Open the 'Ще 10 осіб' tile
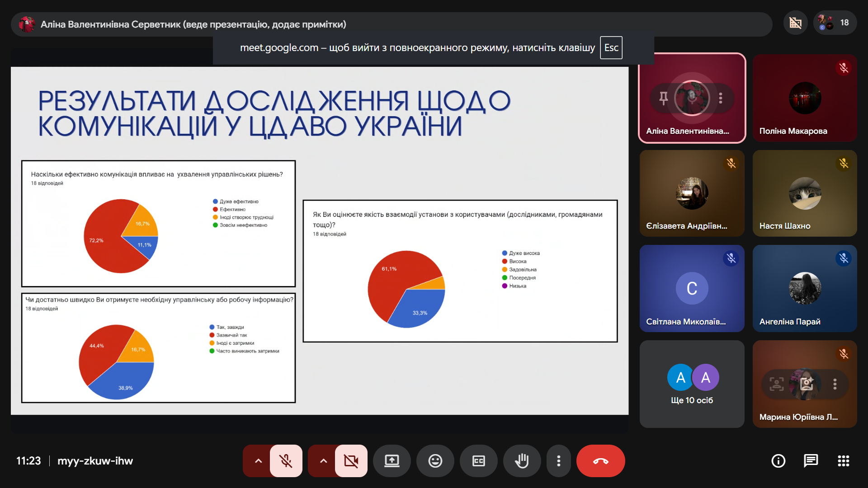868x488 pixels. (692, 384)
